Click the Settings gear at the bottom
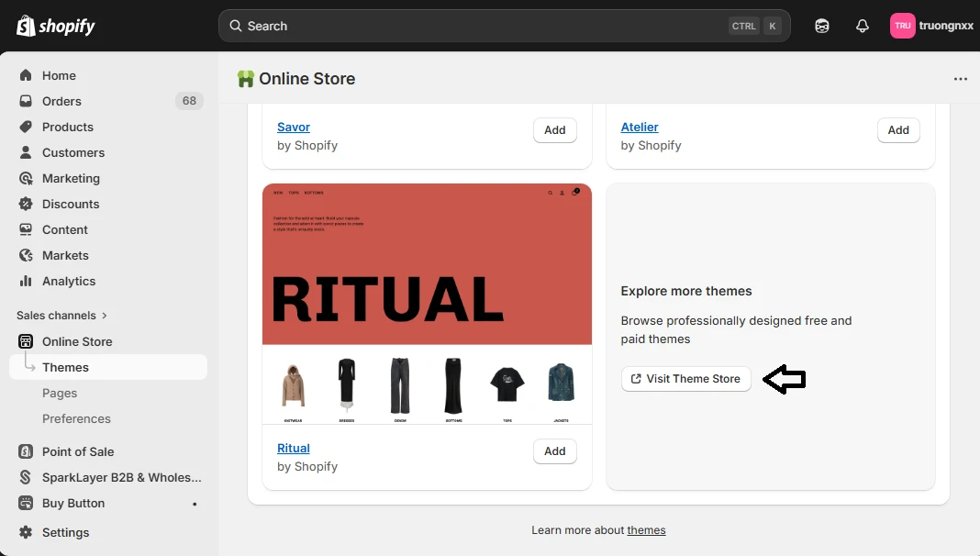The height and width of the screenshot is (556, 980). (x=26, y=532)
